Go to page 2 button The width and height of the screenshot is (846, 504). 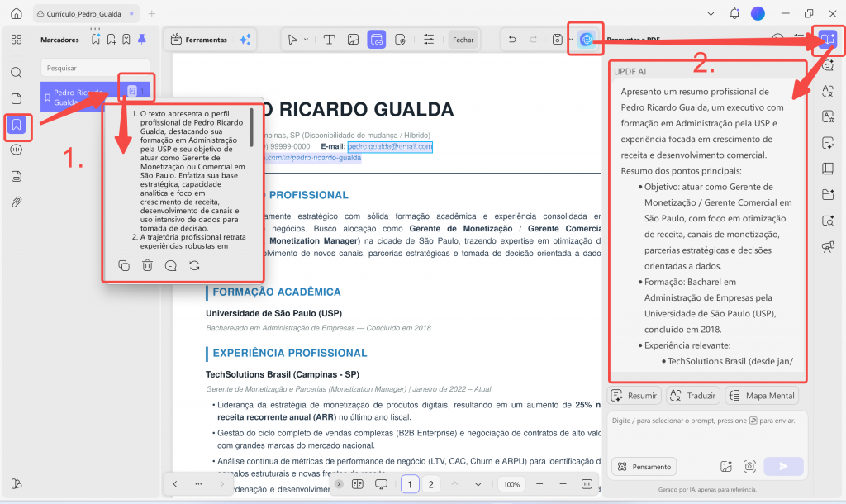pyautogui.click(x=430, y=484)
